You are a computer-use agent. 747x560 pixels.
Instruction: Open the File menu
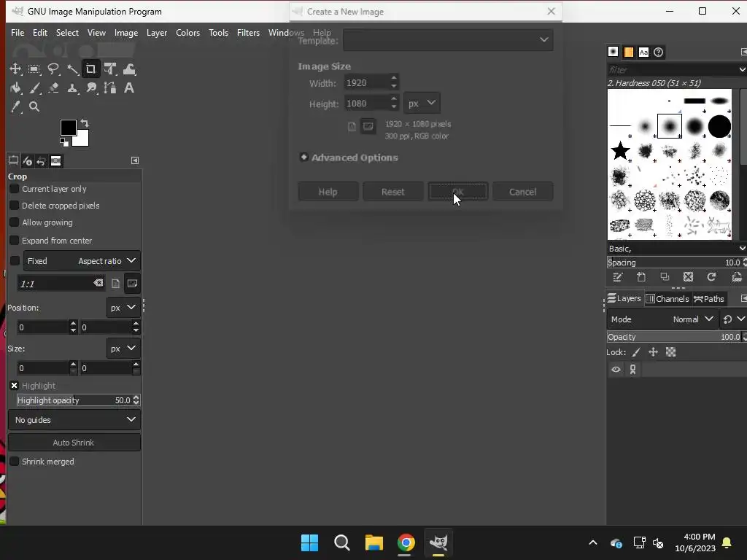[18, 33]
